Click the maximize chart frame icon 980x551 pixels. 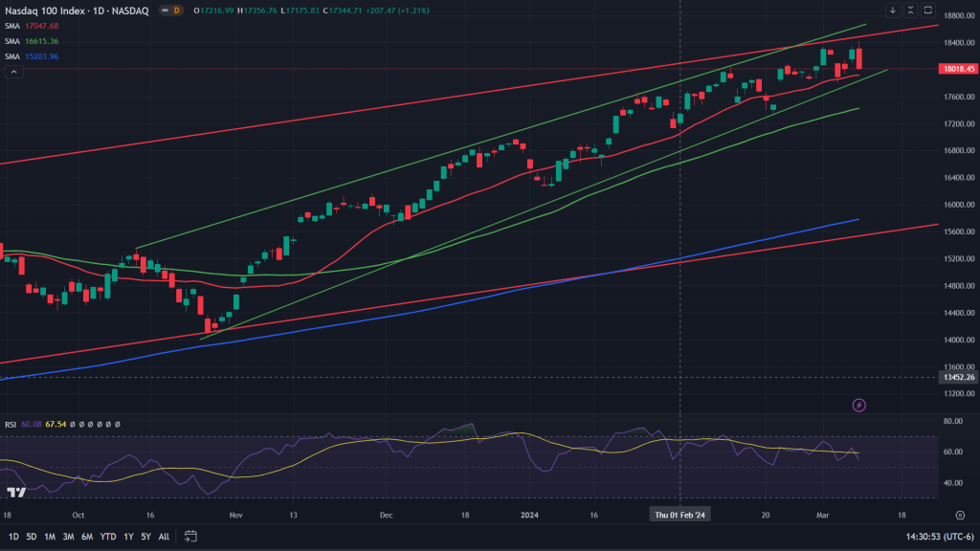coord(926,11)
